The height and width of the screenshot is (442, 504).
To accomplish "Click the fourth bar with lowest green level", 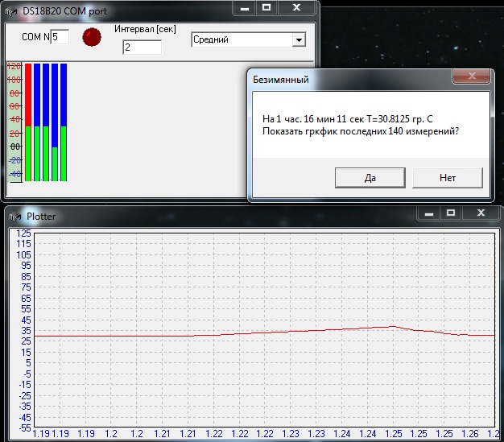I will (55, 121).
